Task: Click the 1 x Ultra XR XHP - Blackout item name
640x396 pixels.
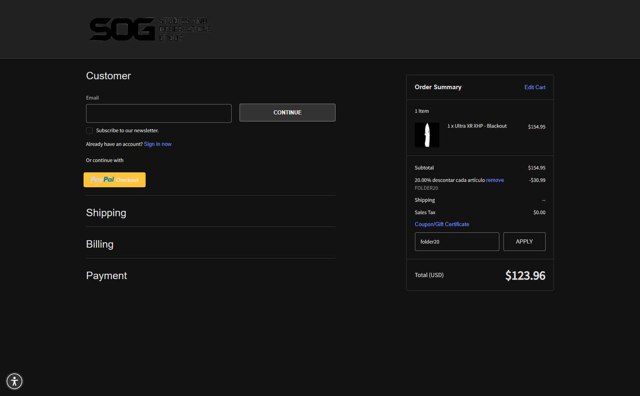Action: 477,126
